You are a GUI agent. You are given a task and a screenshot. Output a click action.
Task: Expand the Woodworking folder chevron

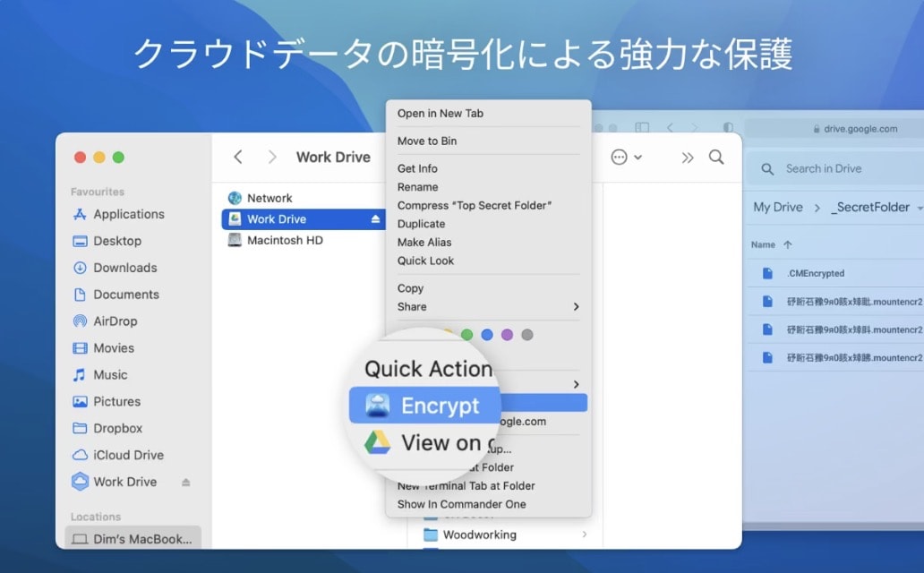pyautogui.click(x=585, y=535)
